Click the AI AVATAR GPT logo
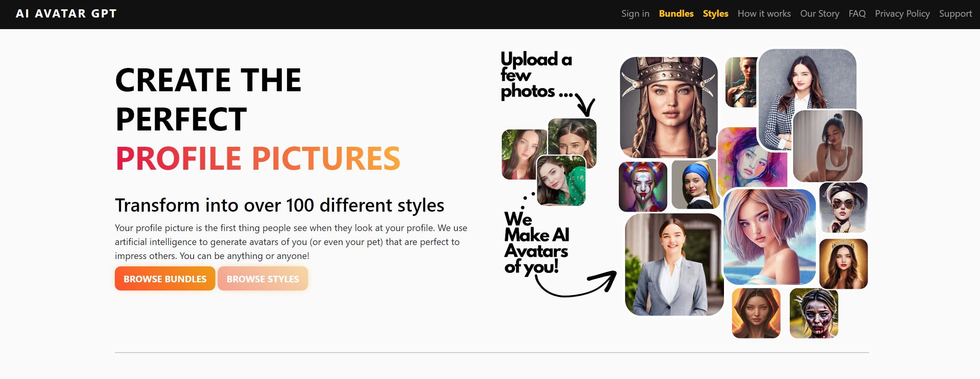The image size is (980, 379). (66, 14)
